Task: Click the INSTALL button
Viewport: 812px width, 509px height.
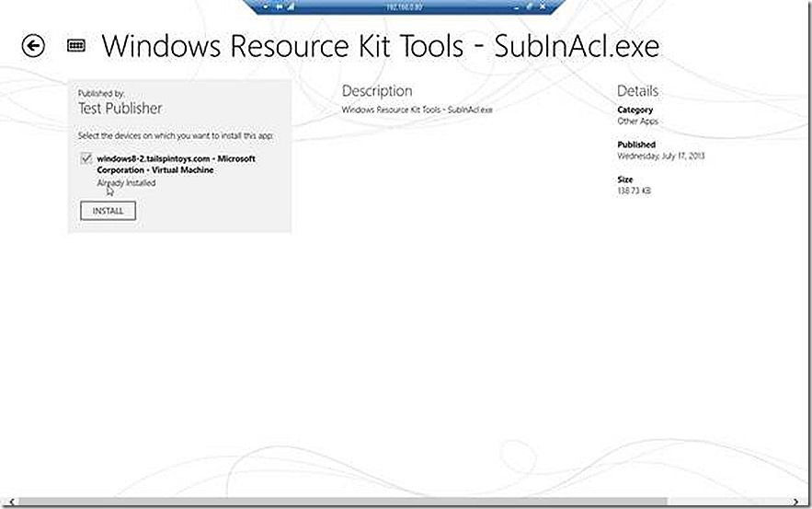Action: 108,211
